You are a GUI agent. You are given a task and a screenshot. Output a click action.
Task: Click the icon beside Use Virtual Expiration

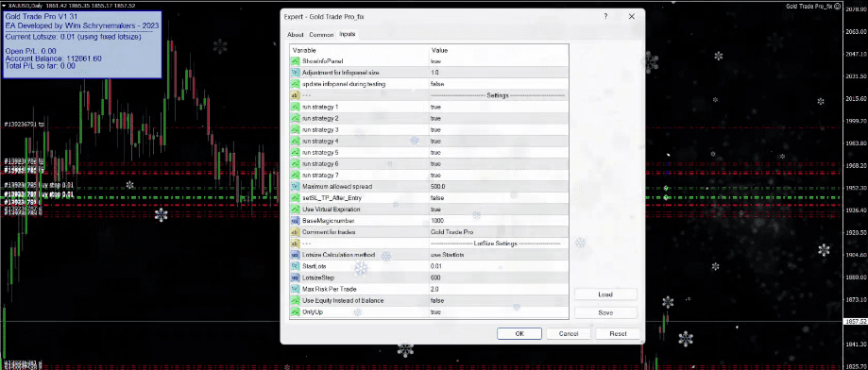296,209
